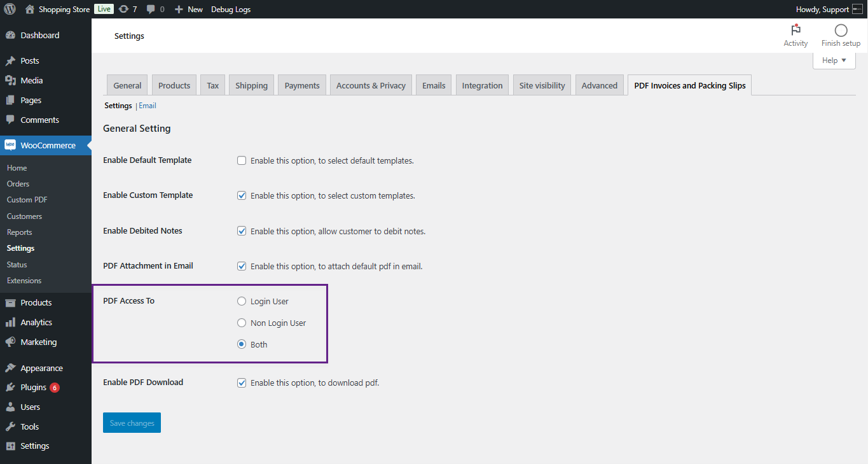
Task: Click the Finish setup circle icon
Action: tap(841, 30)
